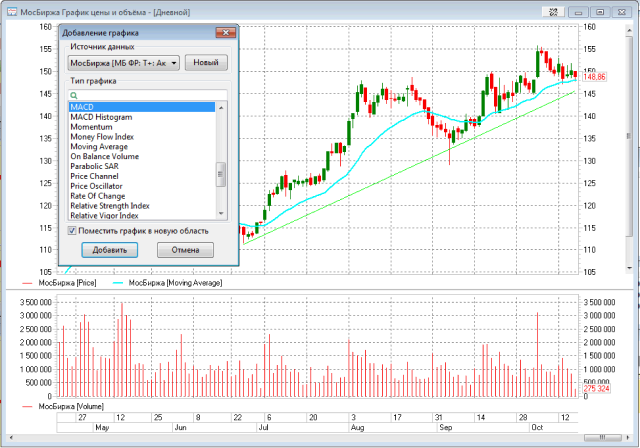This screenshot has height=448, width=640.
Task: Click the indicator list scrollbar thumb
Action: tap(221, 175)
